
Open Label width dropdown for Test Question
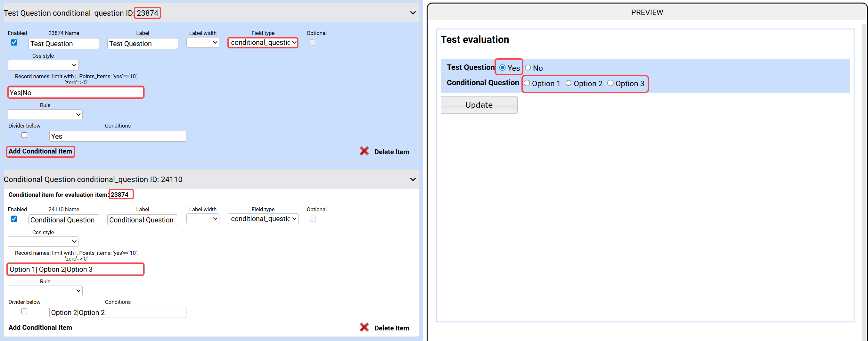(x=203, y=43)
